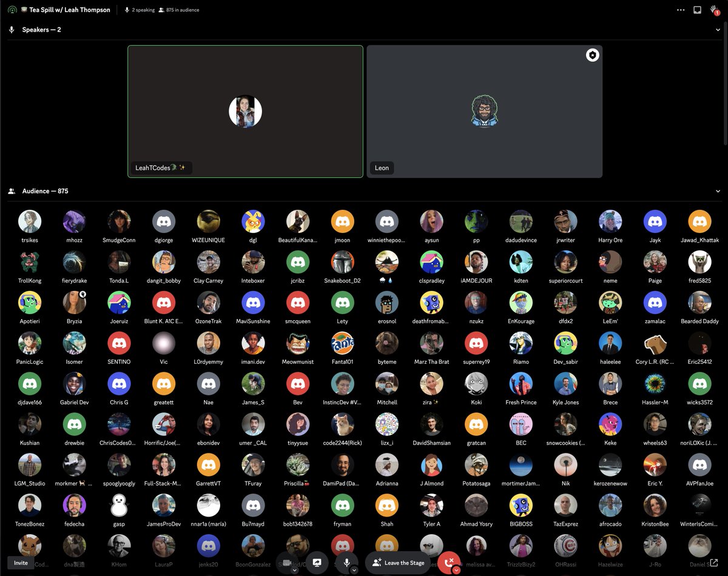The height and width of the screenshot is (576, 728).
Task: Expand the camera device options chevron
Action: [x=294, y=571]
